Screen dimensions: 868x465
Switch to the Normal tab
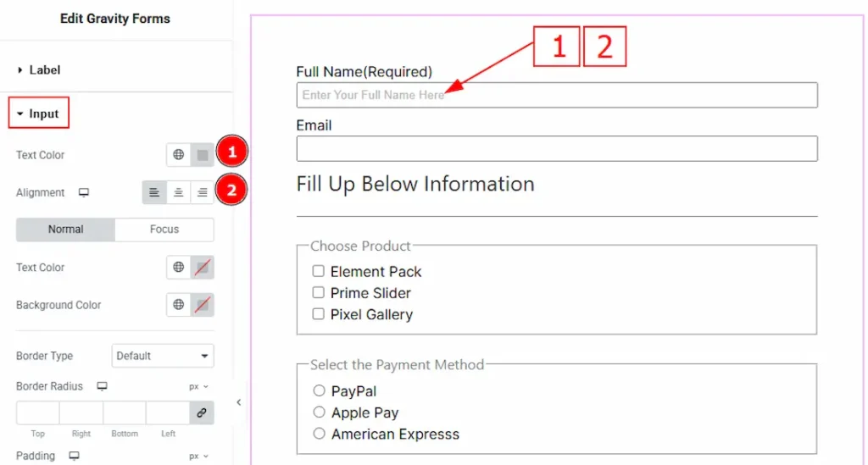pos(65,230)
